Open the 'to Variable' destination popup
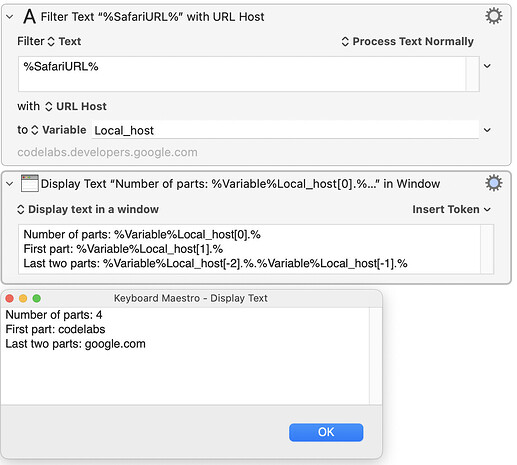517x465 pixels. click(x=58, y=130)
